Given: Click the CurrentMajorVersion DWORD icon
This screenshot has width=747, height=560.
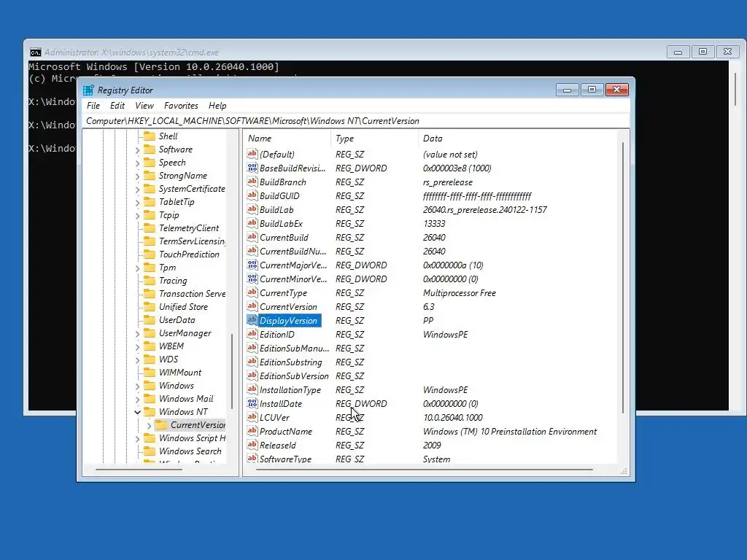Looking at the screenshot, I should 252,265.
